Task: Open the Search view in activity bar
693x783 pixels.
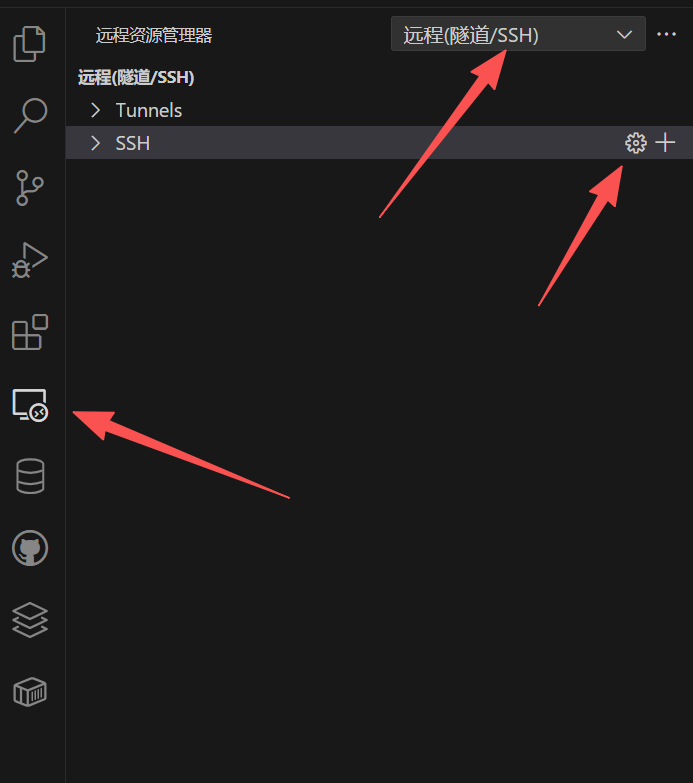Action: (x=30, y=115)
